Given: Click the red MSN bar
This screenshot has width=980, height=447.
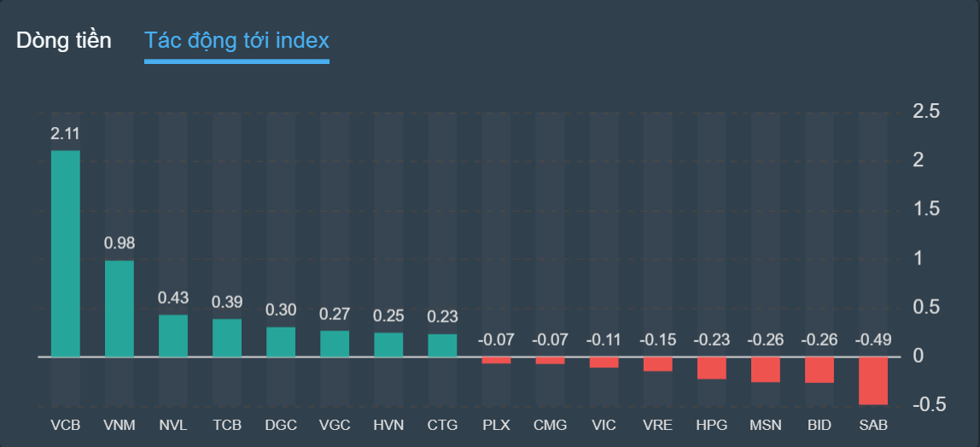Looking at the screenshot, I should pyautogui.click(x=766, y=369).
